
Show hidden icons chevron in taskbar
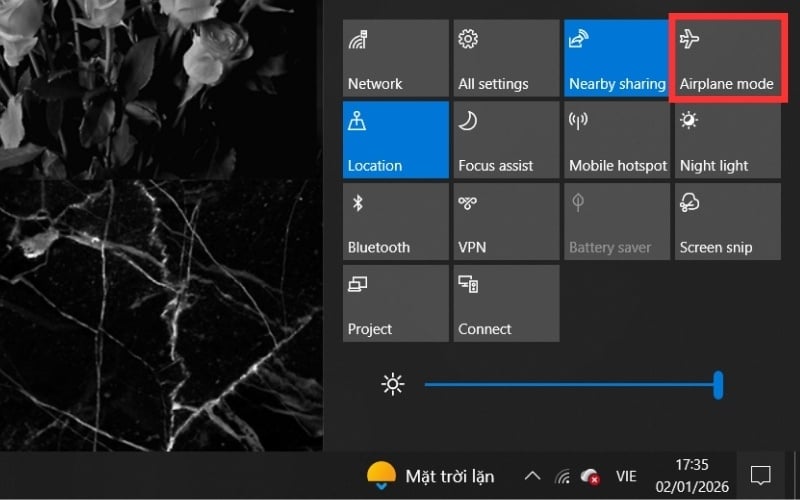tap(532, 476)
